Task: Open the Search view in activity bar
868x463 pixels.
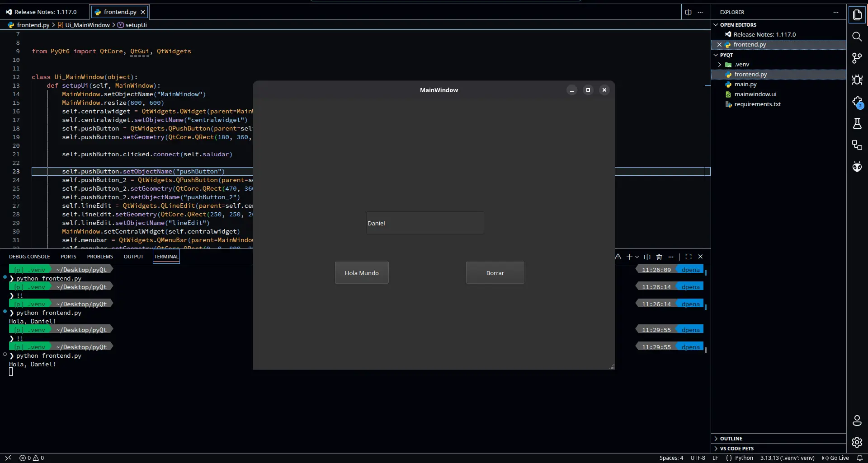Action: point(857,37)
